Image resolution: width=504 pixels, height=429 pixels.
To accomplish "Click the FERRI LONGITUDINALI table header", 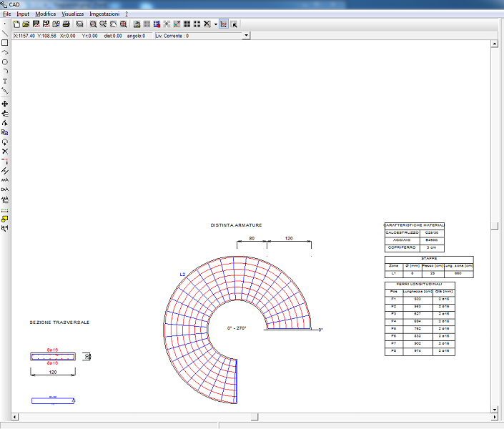I will tap(420, 285).
